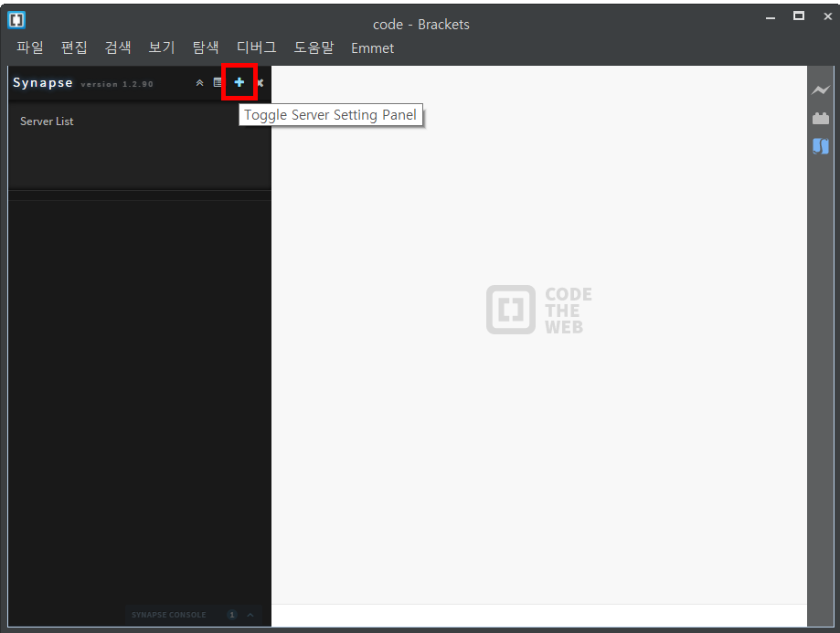
Task: Click the plus icon for Server Setting Panel
Action: click(x=239, y=82)
